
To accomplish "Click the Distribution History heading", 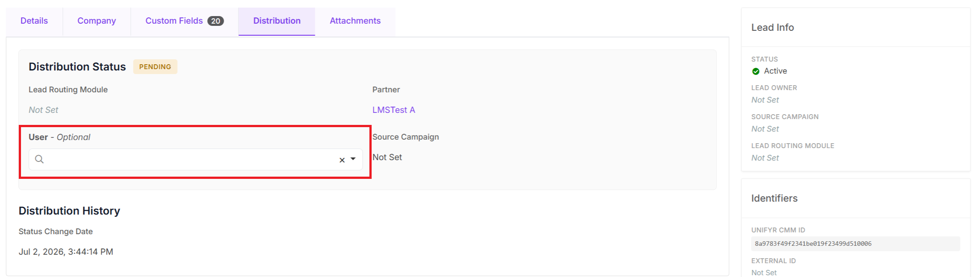I will pyautogui.click(x=69, y=211).
